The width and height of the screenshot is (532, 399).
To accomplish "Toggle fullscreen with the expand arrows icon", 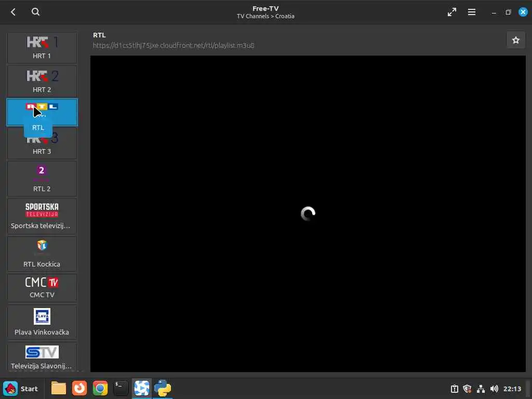I will click(451, 12).
